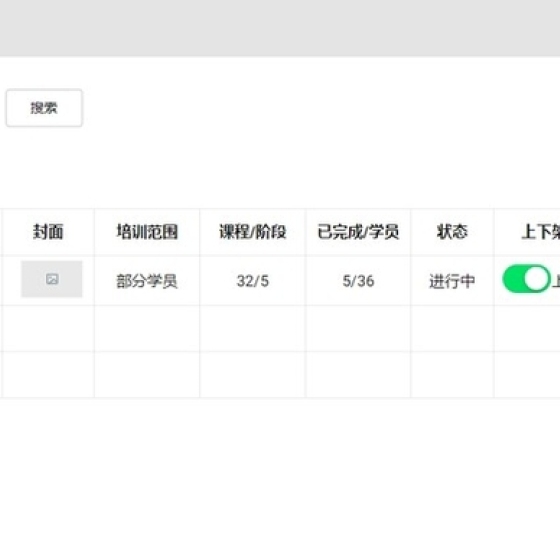This screenshot has height=560, width=560.
Task: Select the 32/5 course stage value
Action: tap(252, 281)
